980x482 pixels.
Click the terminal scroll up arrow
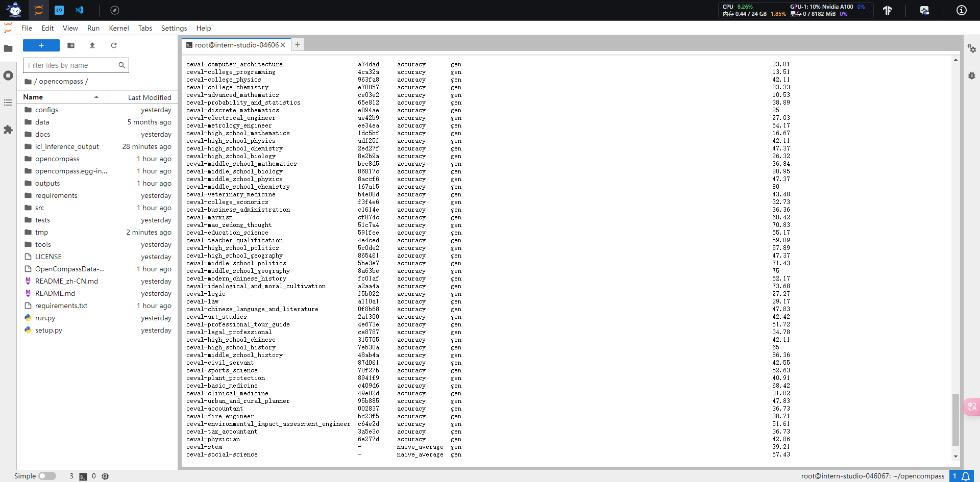point(955,60)
